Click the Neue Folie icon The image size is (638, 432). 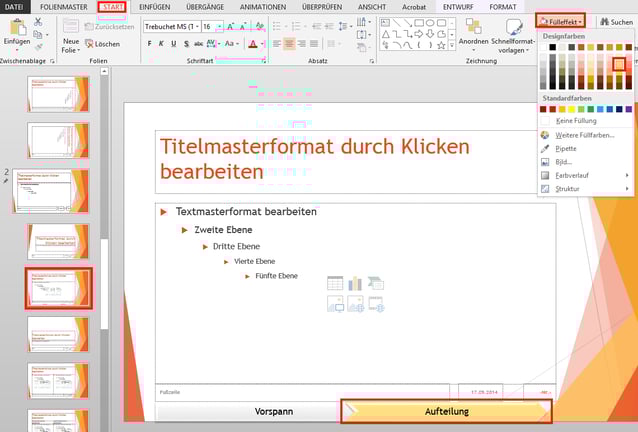[71, 29]
